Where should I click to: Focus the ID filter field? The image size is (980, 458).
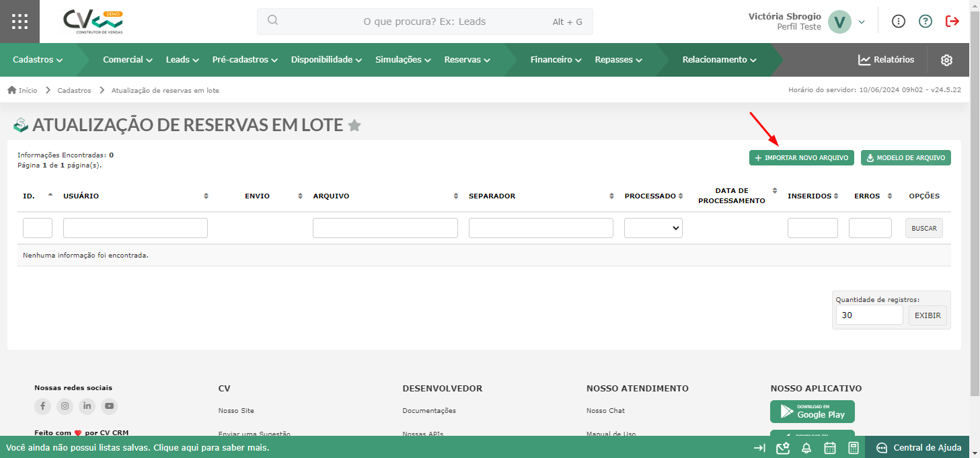(x=38, y=228)
